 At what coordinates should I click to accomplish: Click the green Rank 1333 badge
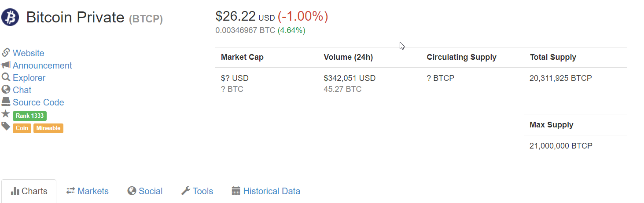pyautogui.click(x=29, y=116)
